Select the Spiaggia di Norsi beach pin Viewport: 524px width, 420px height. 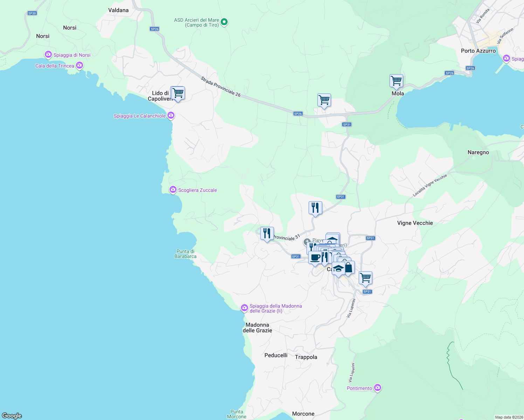pos(48,55)
